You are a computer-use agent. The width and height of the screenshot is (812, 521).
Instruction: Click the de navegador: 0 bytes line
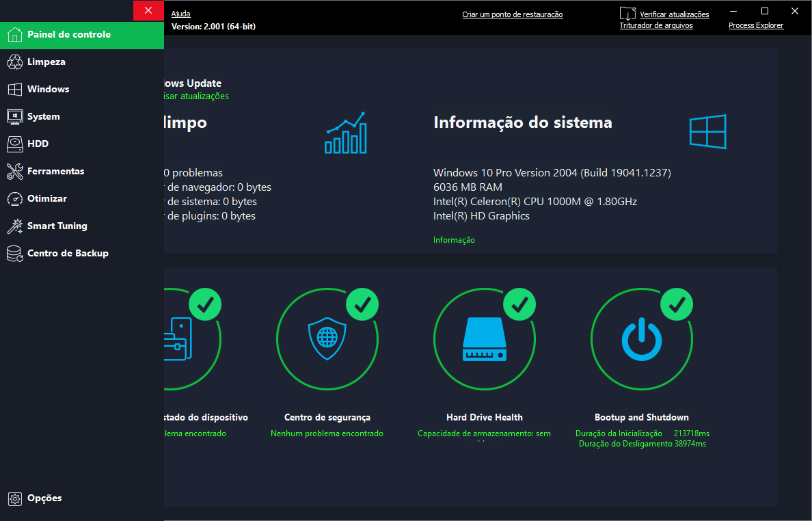coord(217,187)
